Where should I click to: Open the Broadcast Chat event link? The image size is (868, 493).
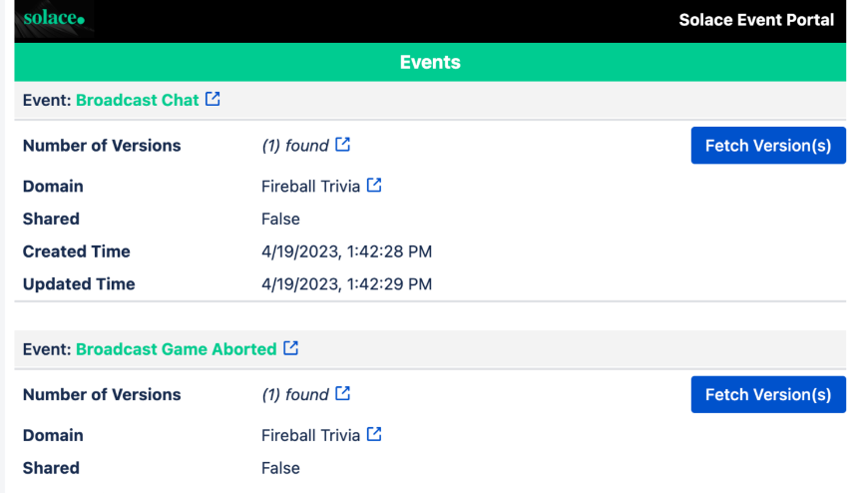pyautogui.click(x=138, y=100)
